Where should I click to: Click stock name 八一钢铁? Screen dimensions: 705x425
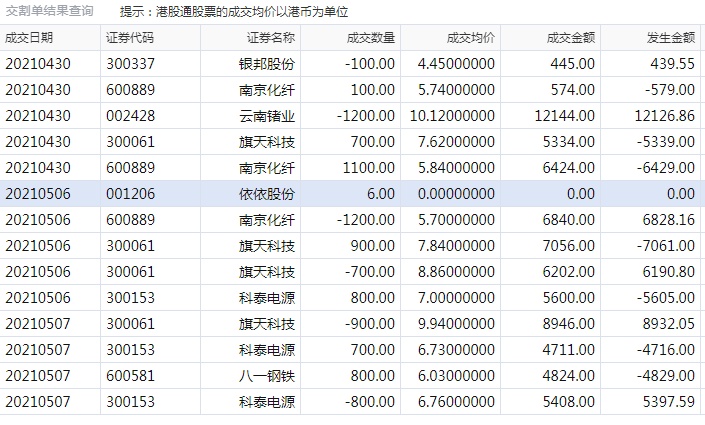point(267,376)
